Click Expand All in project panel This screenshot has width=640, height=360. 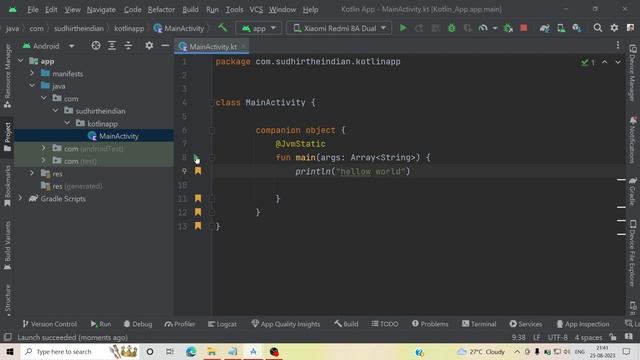tap(112, 46)
